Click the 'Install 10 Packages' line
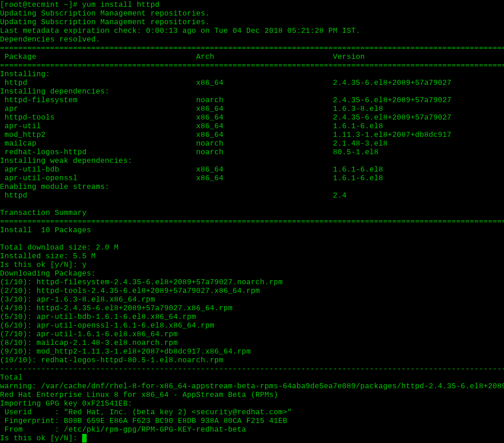 (45, 230)
